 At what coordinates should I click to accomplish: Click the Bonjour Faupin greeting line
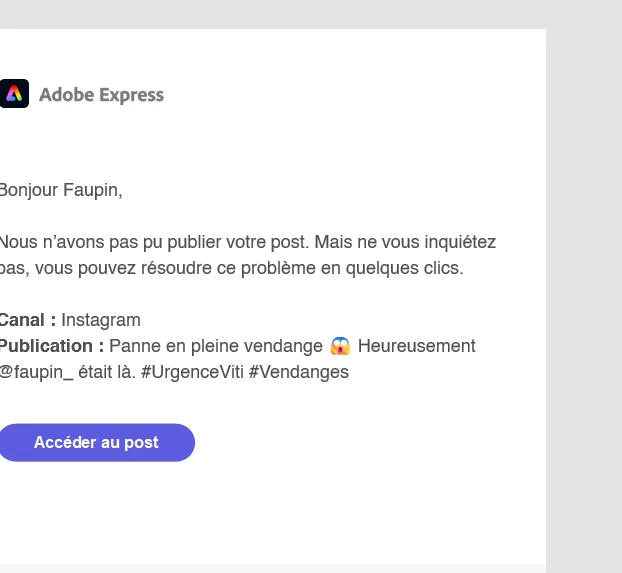click(61, 190)
